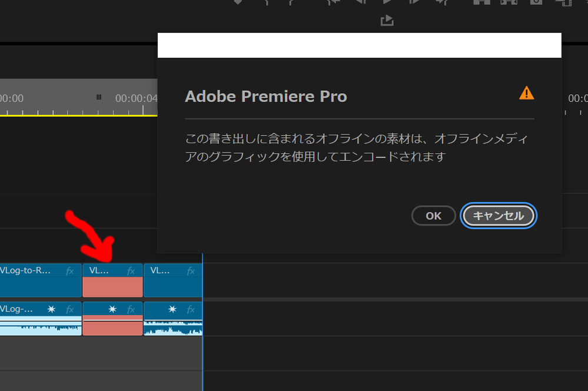Select the VLog-to-R... video clip
Viewport: 588px width, 391px height.
tap(41, 280)
